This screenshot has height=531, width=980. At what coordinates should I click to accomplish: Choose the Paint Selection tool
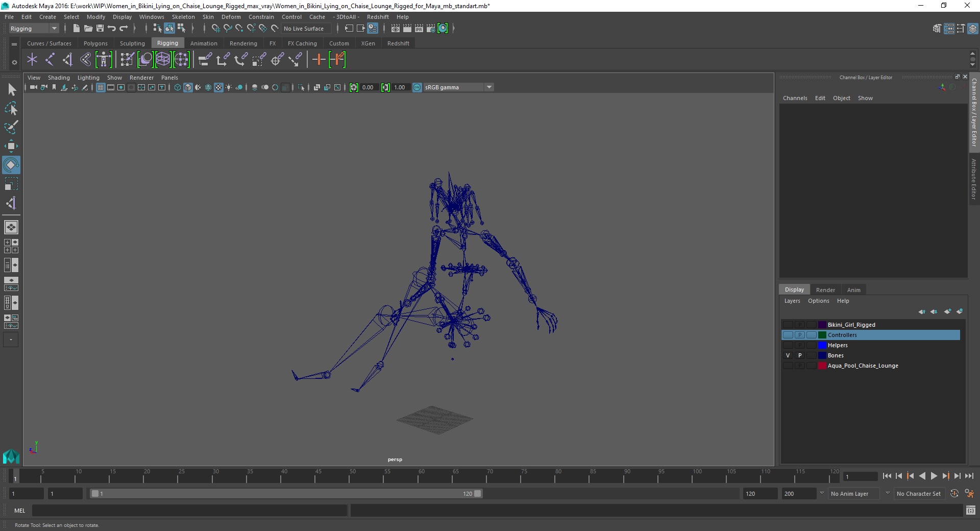coord(11,127)
